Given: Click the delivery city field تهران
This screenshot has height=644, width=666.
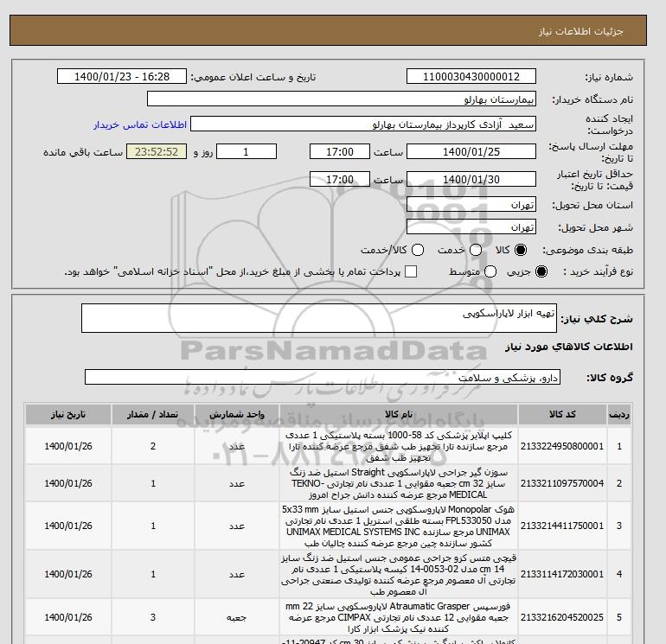Looking at the screenshot, I should [x=471, y=226].
